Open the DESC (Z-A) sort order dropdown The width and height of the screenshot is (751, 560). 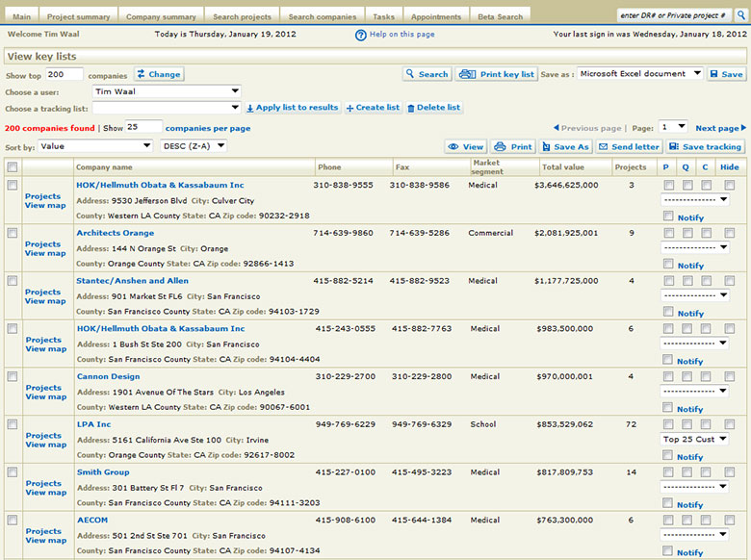tap(194, 146)
